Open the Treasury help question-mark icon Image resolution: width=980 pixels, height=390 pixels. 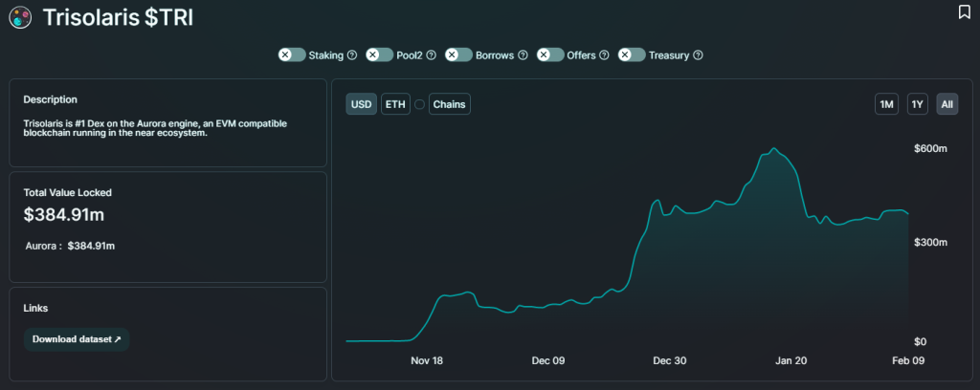point(698,54)
